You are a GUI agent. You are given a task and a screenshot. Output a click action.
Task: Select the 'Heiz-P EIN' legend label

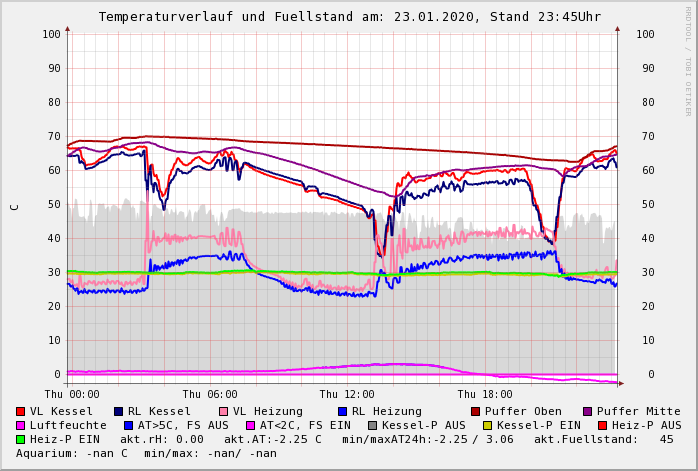[65, 439]
